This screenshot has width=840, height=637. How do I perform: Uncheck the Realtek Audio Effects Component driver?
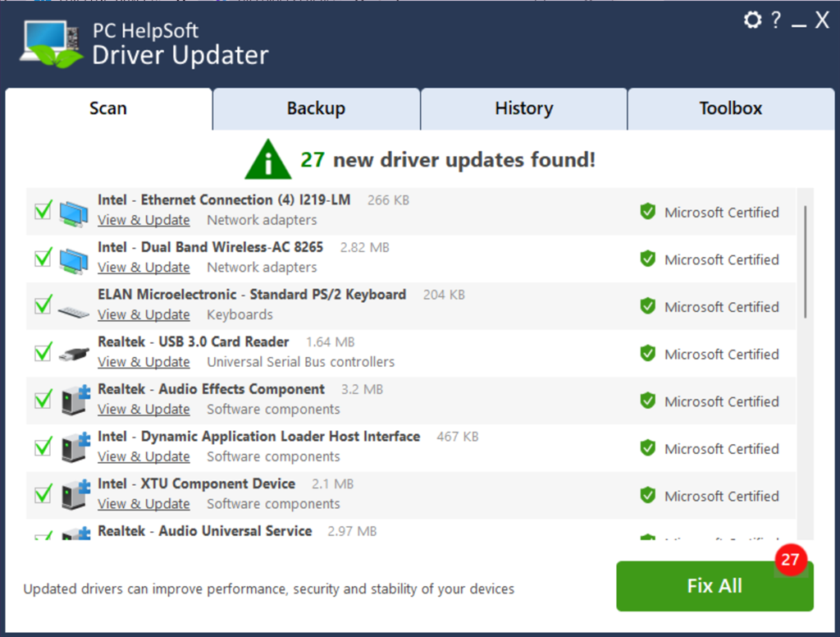tap(43, 400)
